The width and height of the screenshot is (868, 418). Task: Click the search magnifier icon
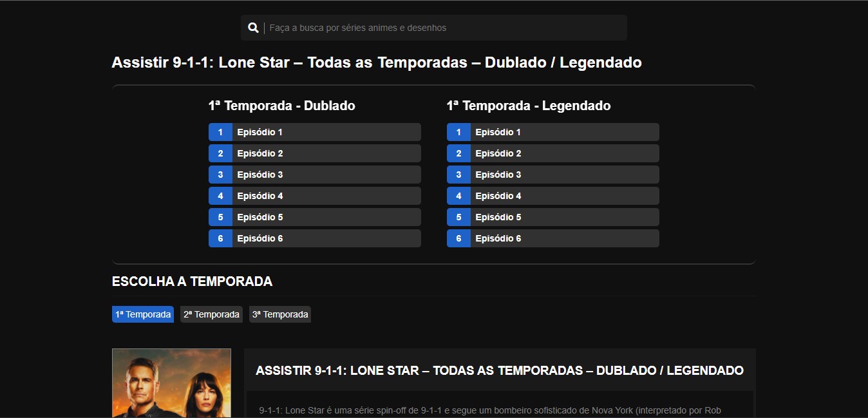click(253, 28)
